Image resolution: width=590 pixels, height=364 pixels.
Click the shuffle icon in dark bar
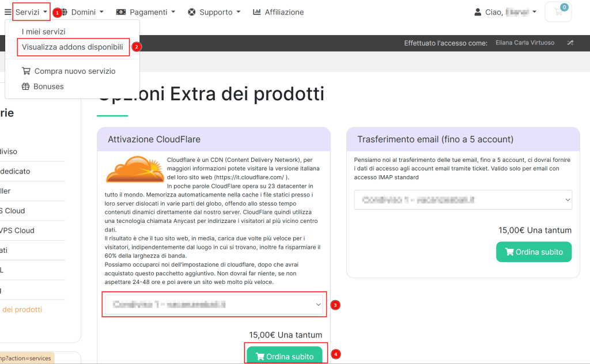[x=570, y=43]
